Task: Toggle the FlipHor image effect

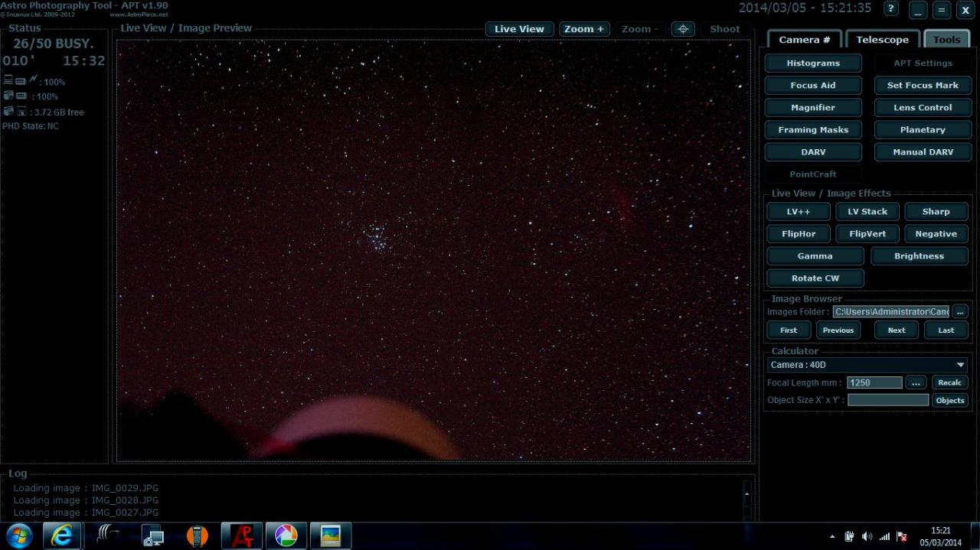Action: click(x=798, y=233)
